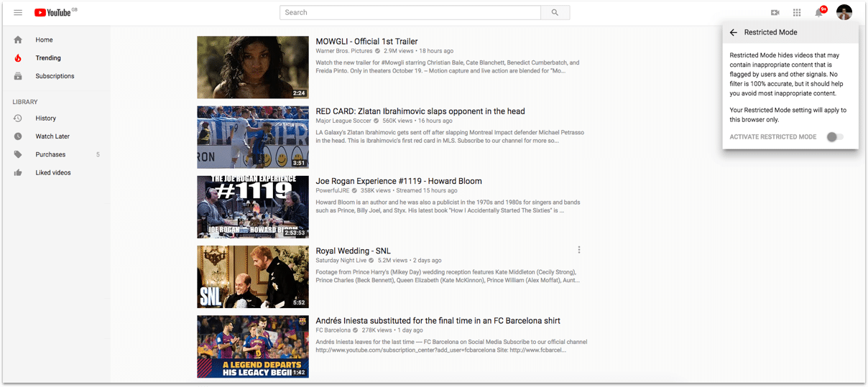
Task: Click the Restricted Mode panel title
Action: point(770,32)
